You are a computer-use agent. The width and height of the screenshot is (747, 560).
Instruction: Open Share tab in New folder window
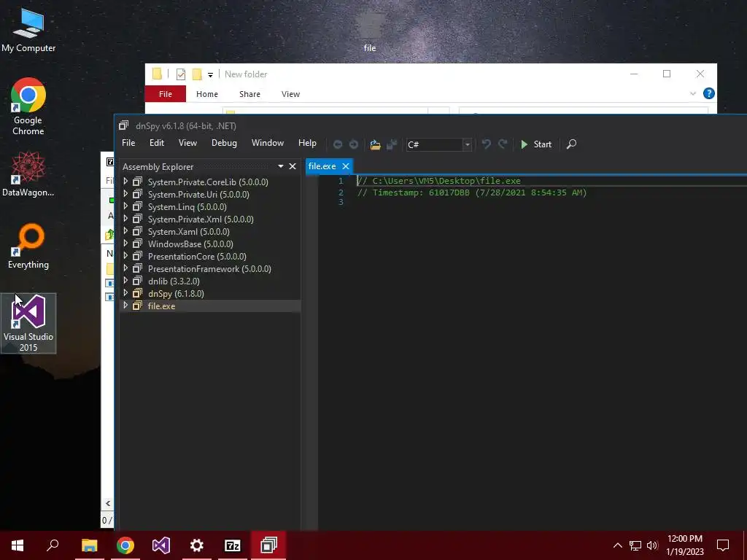(249, 94)
